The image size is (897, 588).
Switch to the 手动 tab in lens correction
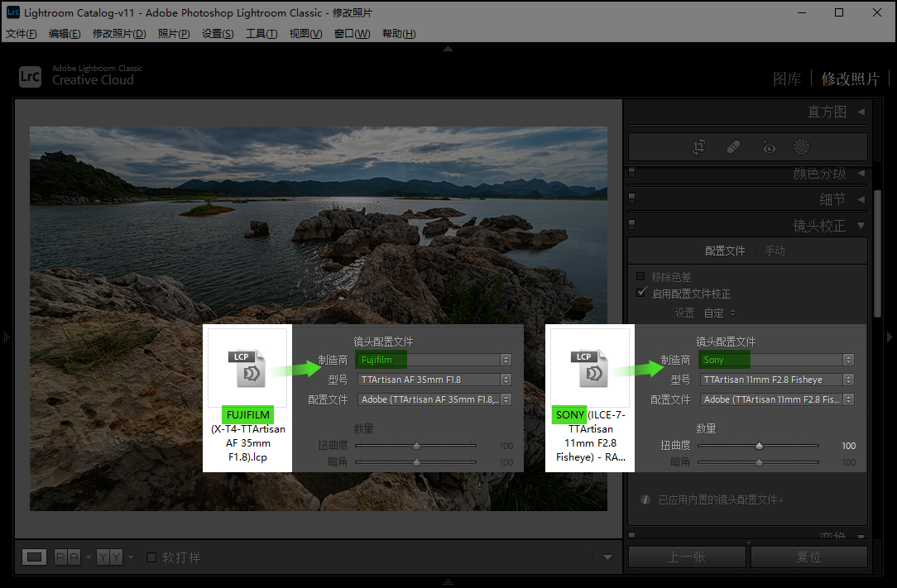(775, 251)
